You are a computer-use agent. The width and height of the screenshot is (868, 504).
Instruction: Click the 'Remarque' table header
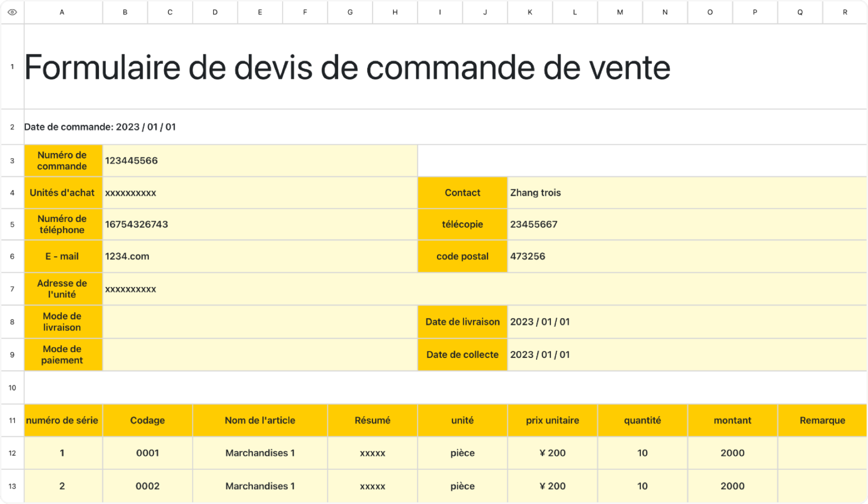(x=822, y=420)
